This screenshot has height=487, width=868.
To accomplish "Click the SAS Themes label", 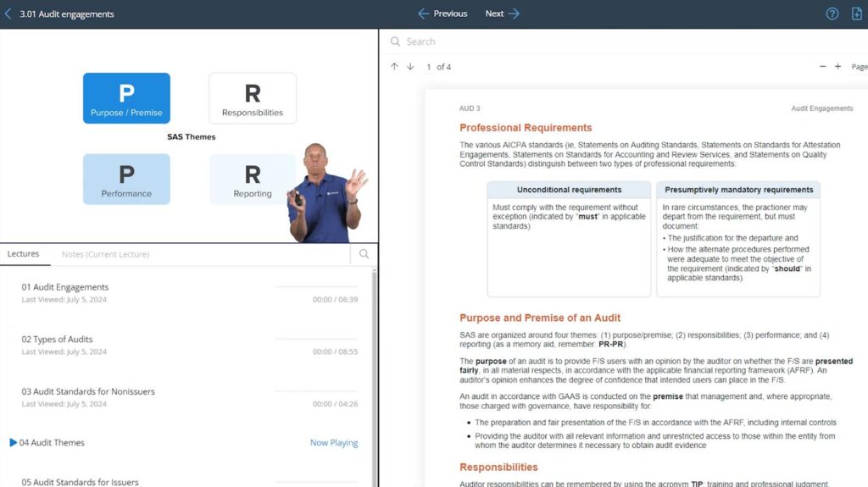I will [191, 136].
